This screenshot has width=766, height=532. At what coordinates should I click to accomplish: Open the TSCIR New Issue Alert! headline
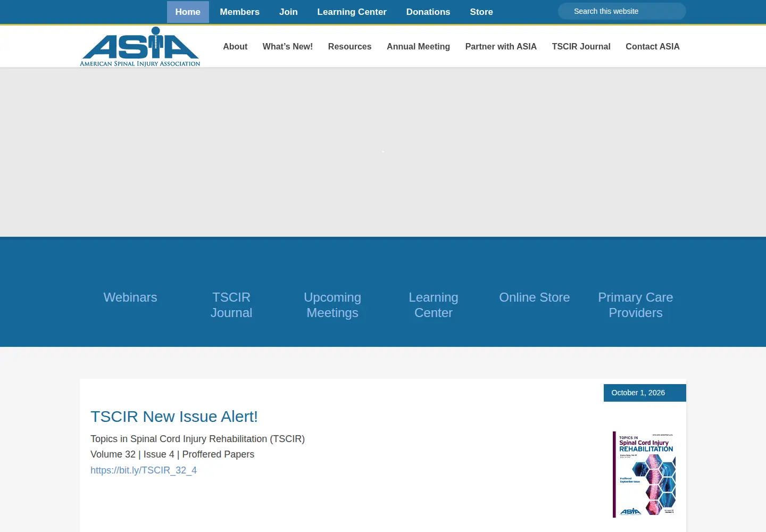click(174, 417)
